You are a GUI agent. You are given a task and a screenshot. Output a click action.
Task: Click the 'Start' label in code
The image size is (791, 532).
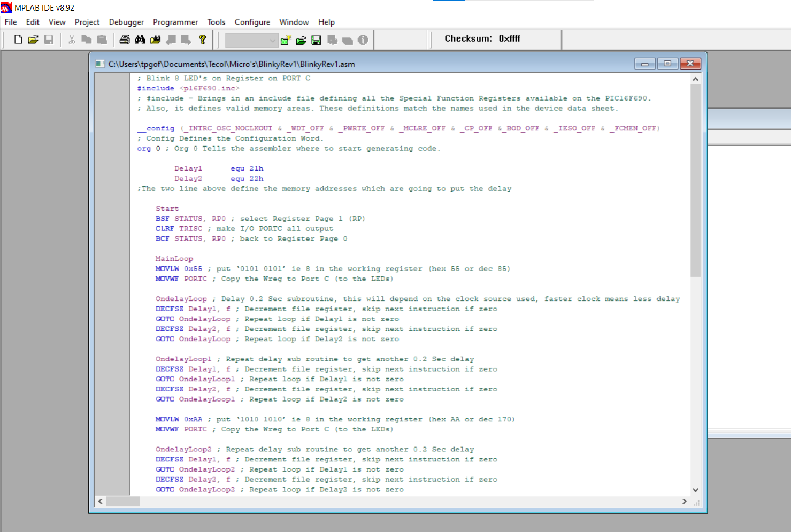click(x=167, y=209)
